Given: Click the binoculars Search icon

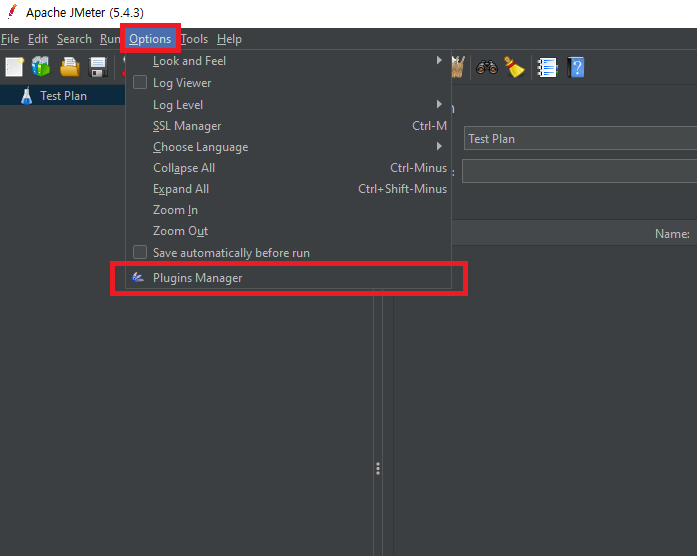Looking at the screenshot, I should (487, 67).
